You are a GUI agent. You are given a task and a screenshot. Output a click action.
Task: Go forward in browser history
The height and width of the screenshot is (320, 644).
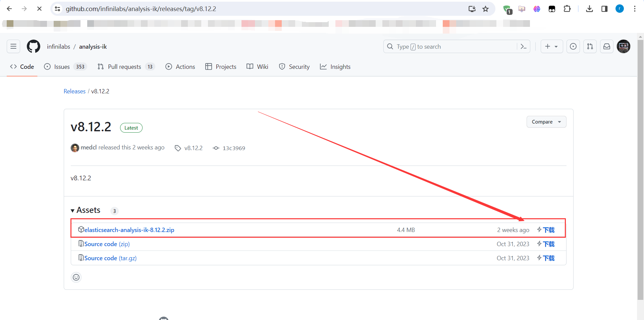pos(24,9)
